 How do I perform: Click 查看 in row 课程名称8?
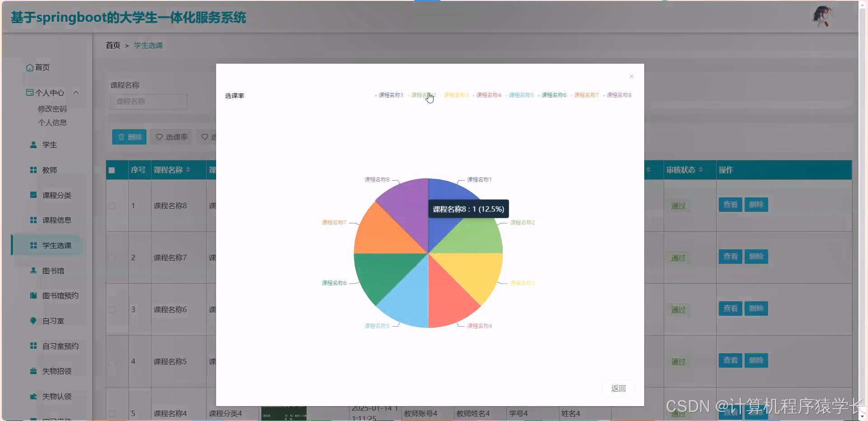[731, 205]
